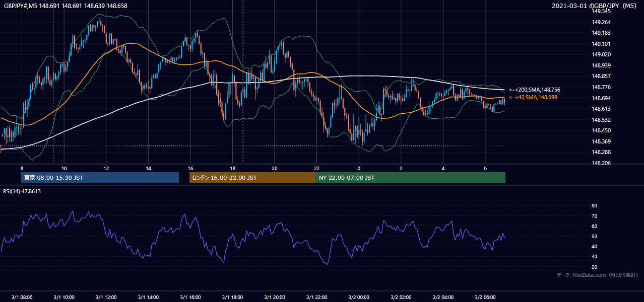Click the RSI(14) 47.8613 indicator label
The width and height of the screenshot is (644, 302).
point(22,191)
